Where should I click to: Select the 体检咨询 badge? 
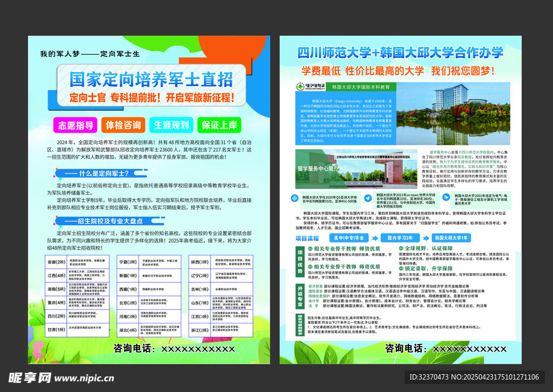click(123, 125)
